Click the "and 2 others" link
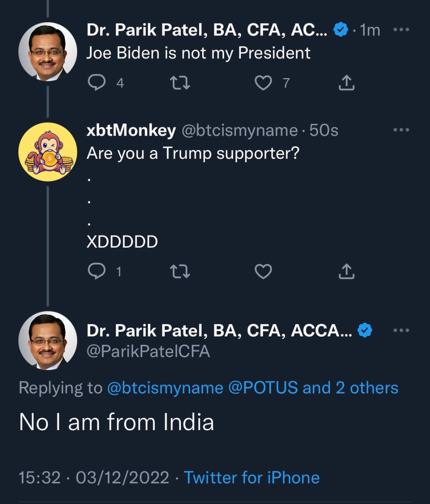 pos(350,388)
